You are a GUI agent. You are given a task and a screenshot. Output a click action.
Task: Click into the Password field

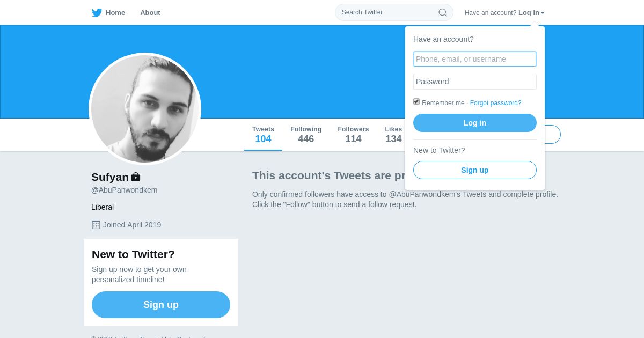pos(475,82)
